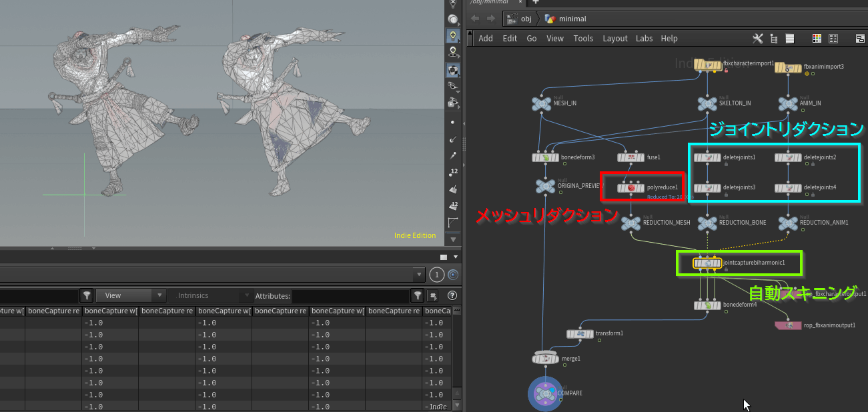Select the merge1 node

(x=546, y=359)
